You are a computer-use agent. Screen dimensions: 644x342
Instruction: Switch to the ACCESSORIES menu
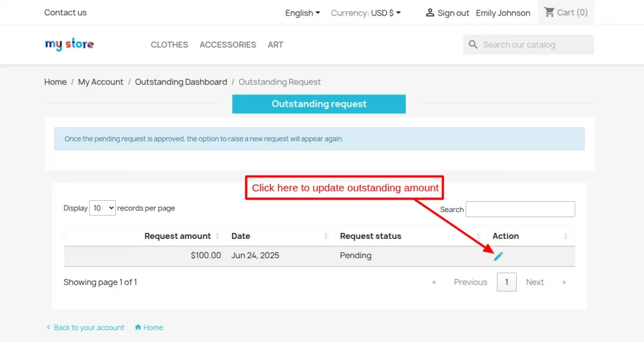(x=228, y=45)
